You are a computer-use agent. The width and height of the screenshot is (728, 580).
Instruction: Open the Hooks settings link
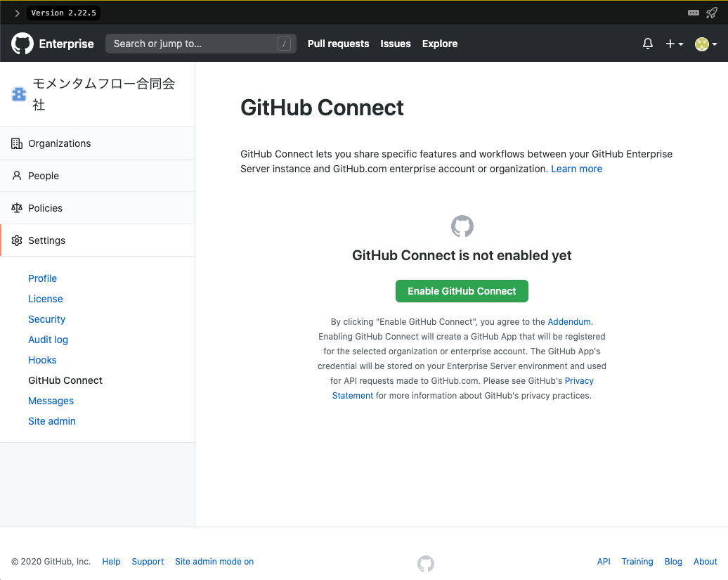point(42,361)
